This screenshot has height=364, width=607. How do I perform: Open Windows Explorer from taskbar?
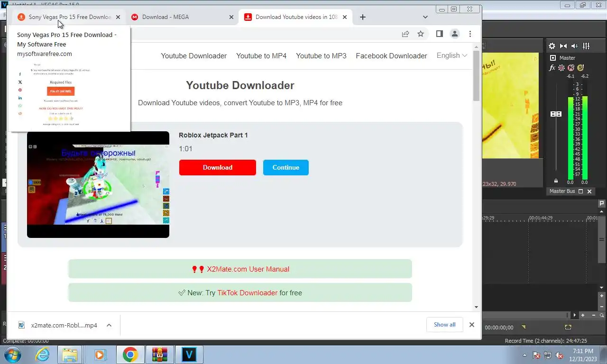(x=70, y=355)
